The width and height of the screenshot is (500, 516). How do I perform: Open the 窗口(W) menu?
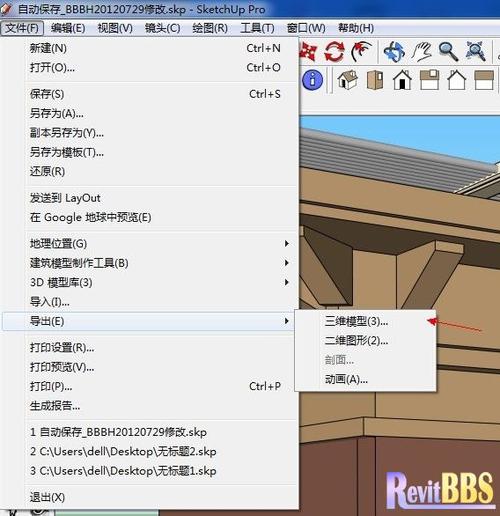pos(306,28)
